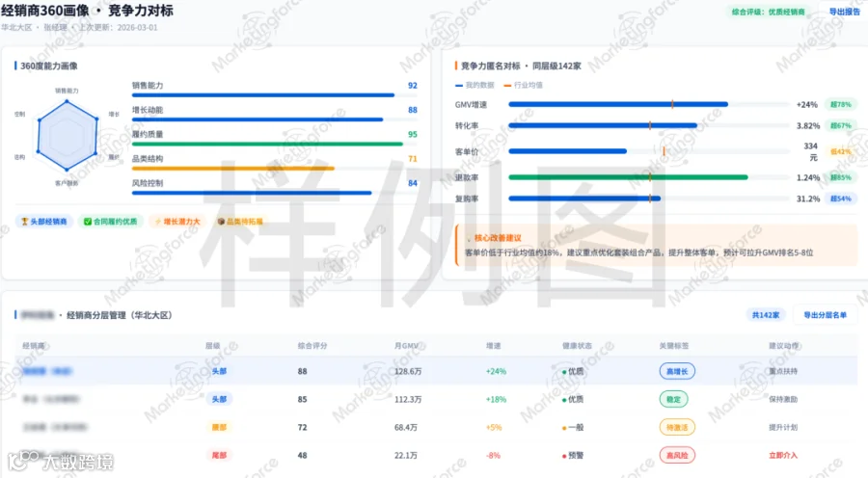Click the 导出报告 export report button
The width and height of the screenshot is (868, 478).
844,12
